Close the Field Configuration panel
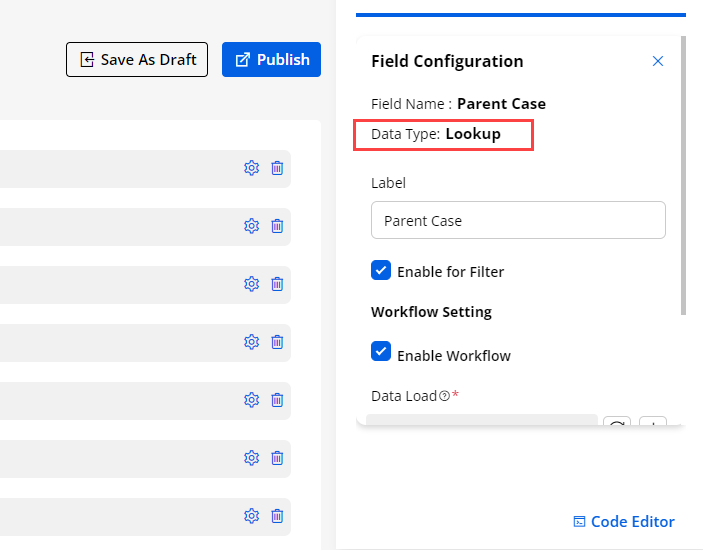Viewport: 703px width, 550px height. [658, 61]
